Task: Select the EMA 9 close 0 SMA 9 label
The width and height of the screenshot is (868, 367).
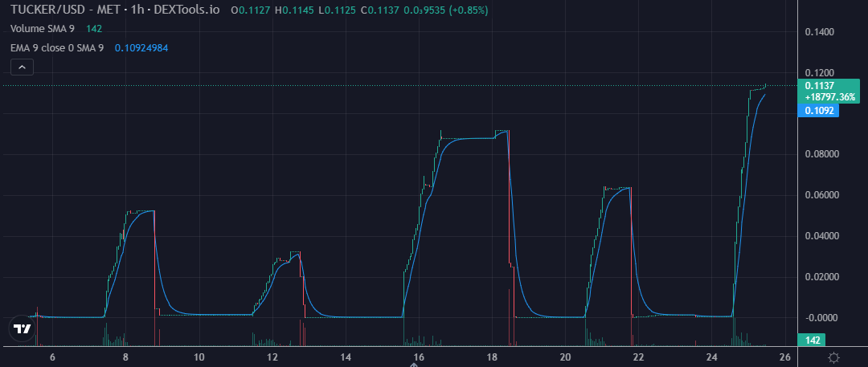Action: [57, 48]
